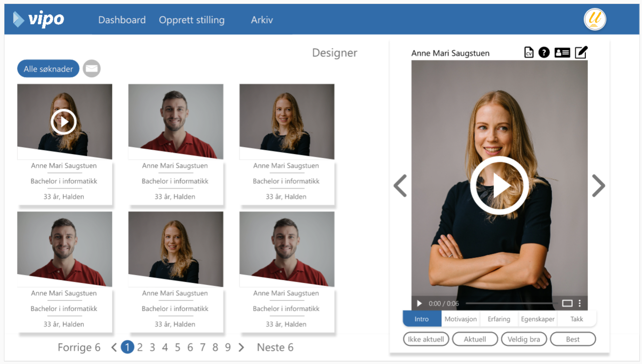
Task: Go to the previous applicant with left chevron
Action: [400, 186]
